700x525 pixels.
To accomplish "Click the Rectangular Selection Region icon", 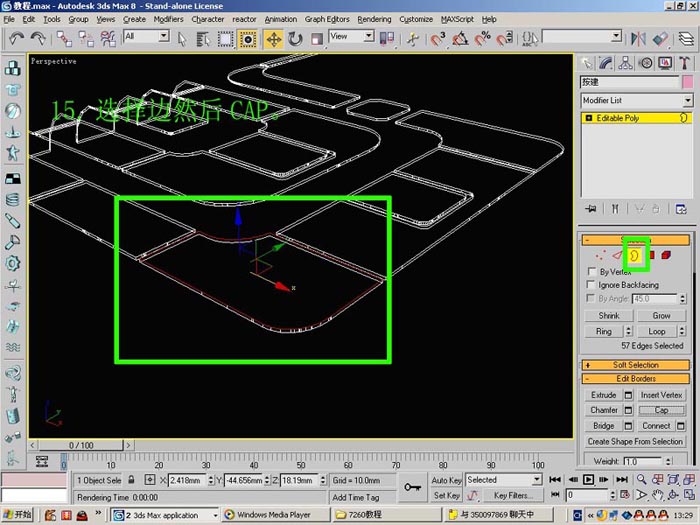I will [225, 39].
